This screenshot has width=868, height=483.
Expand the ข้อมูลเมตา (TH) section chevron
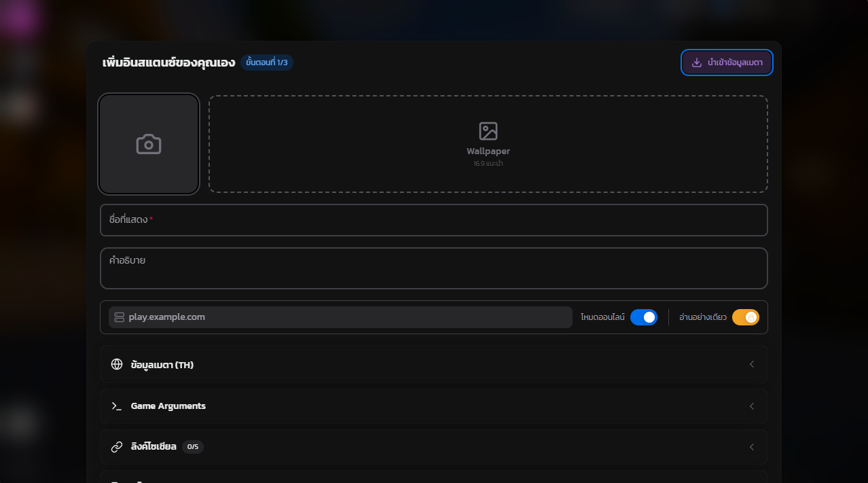pyautogui.click(x=752, y=364)
